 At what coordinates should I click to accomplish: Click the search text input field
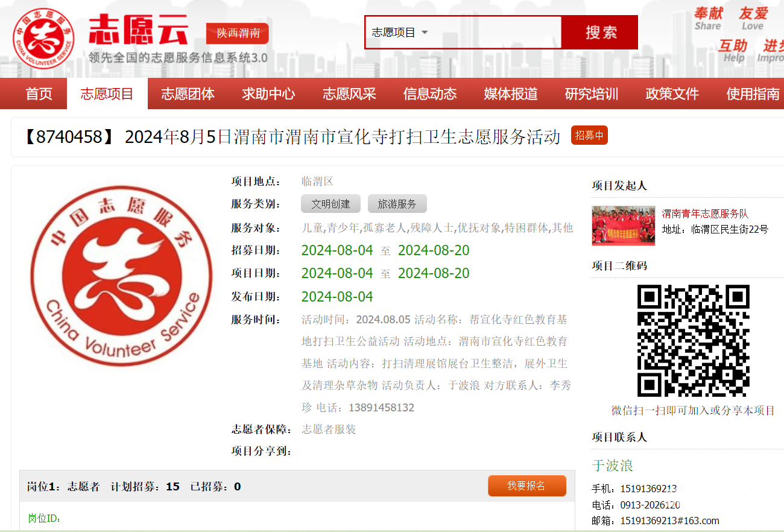(x=495, y=33)
